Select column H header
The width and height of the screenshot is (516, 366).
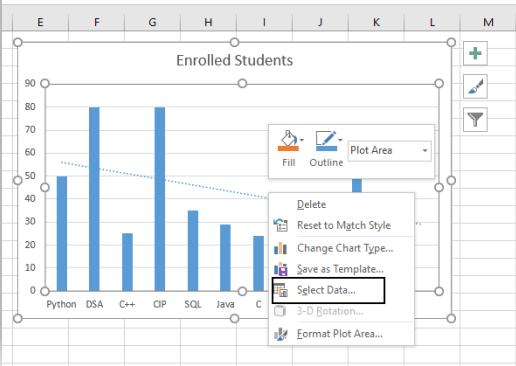[x=208, y=22]
